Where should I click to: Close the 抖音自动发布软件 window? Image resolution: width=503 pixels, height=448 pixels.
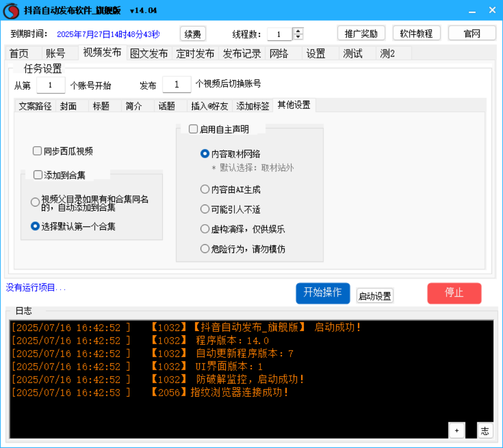tap(492, 10)
